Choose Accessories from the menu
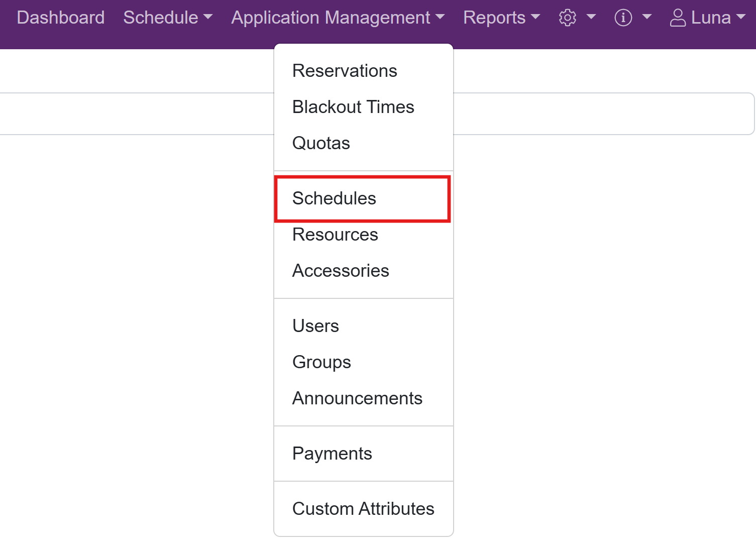This screenshot has height=549, width=756. pyautogui.click(x=341, y=271)
